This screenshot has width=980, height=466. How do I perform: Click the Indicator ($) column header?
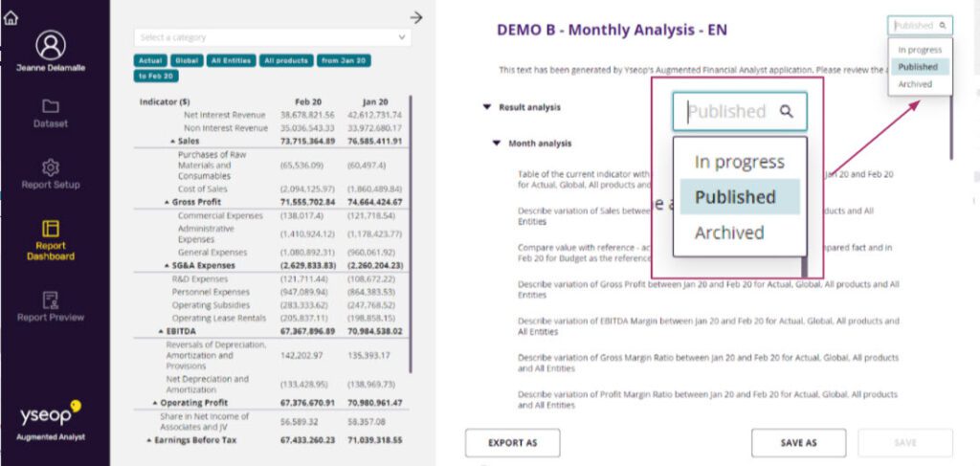(x=165, y=101)
